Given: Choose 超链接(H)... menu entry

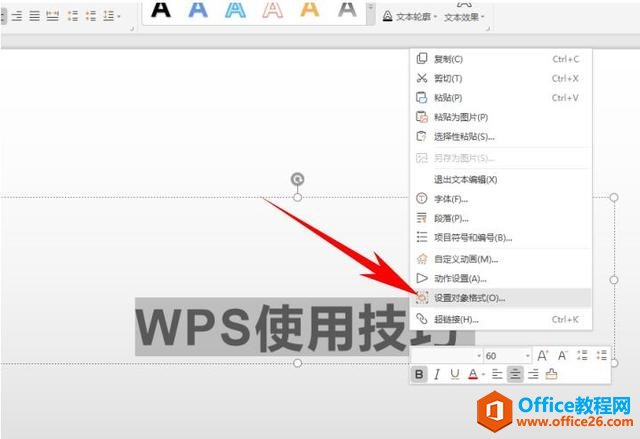Looking at the screenshot, I should coord(501,319).
